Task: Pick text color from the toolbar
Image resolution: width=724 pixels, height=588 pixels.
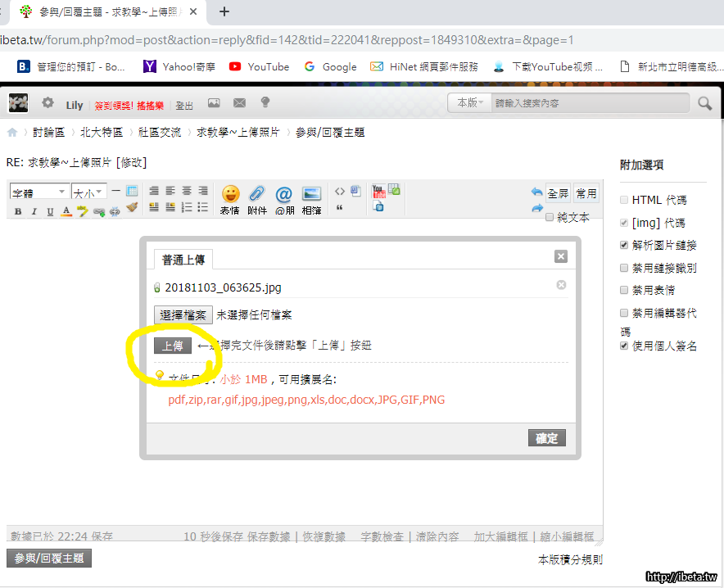Action: 66,211
